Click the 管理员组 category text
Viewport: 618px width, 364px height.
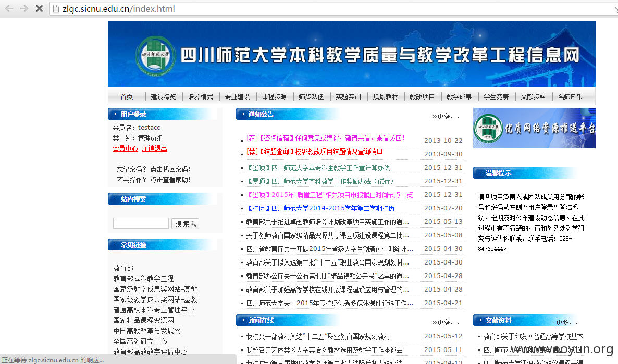150,139
